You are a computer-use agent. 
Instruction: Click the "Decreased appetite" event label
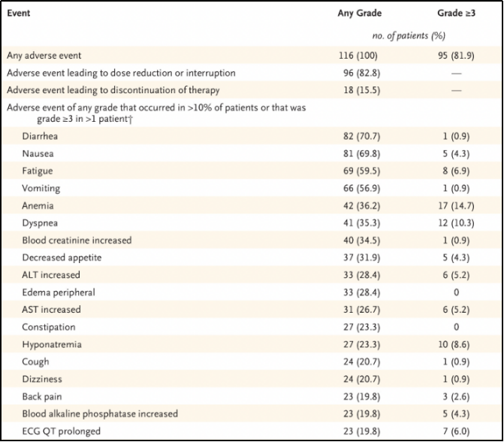pyautogui.click(x=62, y=258)
